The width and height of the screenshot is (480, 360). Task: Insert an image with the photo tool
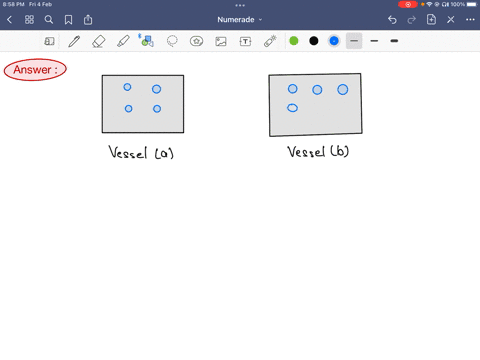click(221, 41)
